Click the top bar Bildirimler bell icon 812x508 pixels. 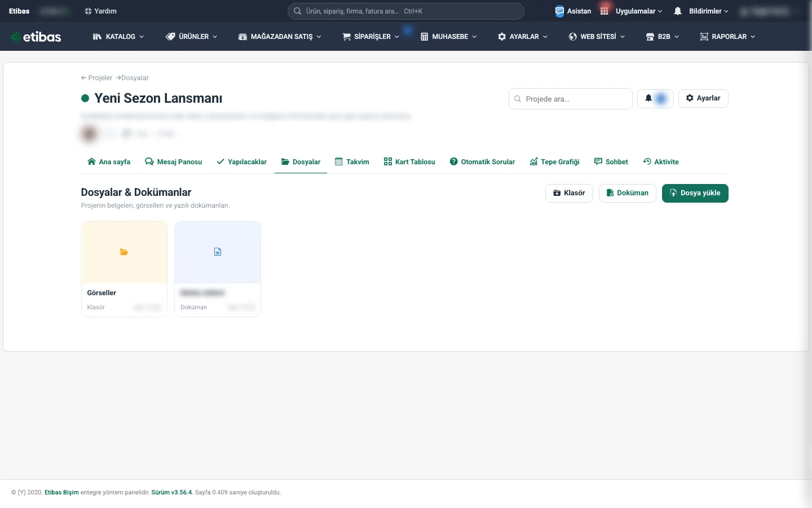pyautogui.click(x=678, y=11)
